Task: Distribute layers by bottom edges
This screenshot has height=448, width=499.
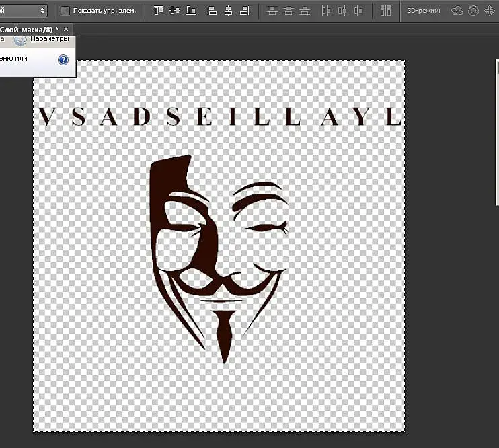Action: pyautogui.click(x=305, y=11)
